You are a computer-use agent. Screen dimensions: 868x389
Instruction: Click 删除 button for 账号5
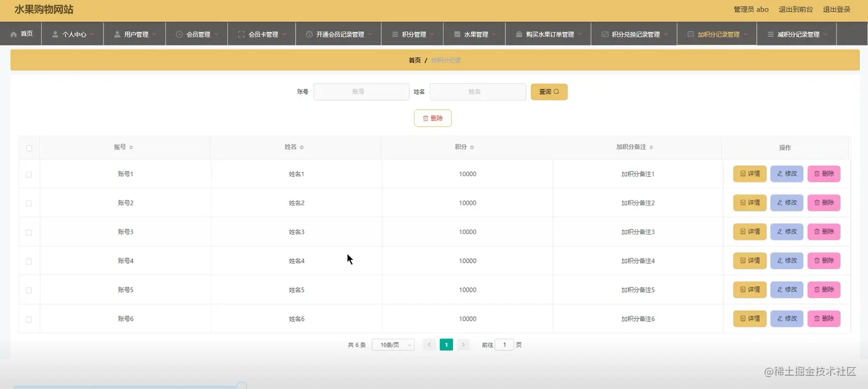click(x=824, y=289)
